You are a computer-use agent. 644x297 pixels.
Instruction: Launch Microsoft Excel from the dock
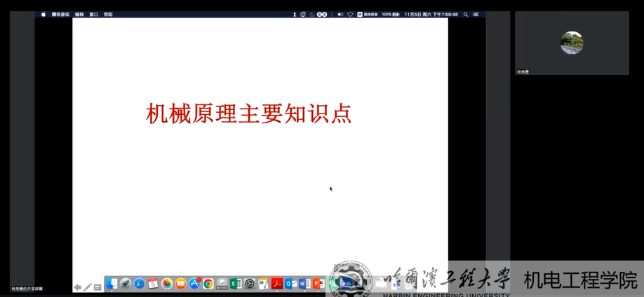click(x=236, y=284)
